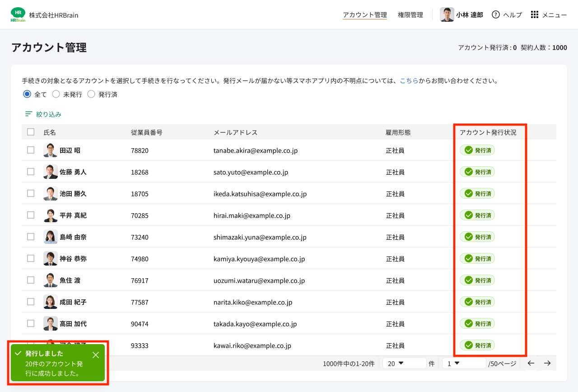Click the email address of 成田 紀子
This screenshot has width=578, height=392.
coord(252,302)
